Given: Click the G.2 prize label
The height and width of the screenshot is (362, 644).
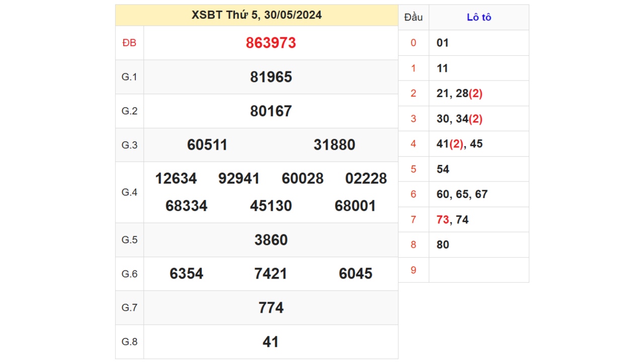Looking at the screenshot, I should point(129,111).
